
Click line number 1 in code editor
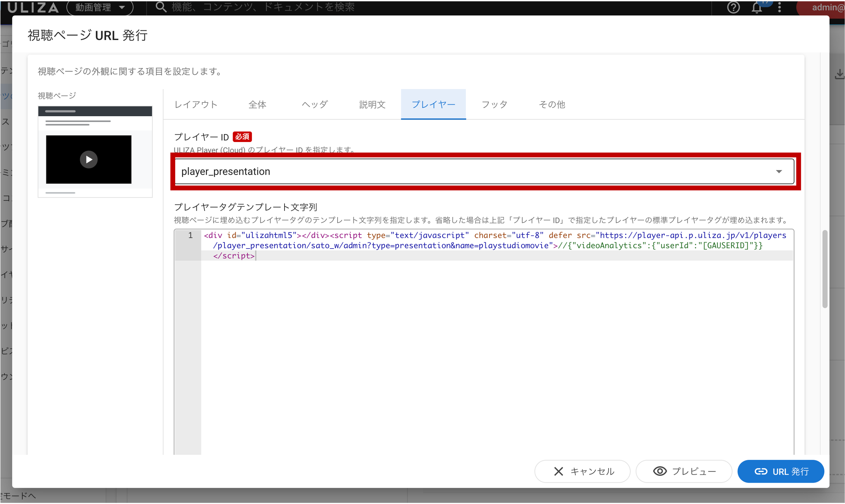(190, 235)
